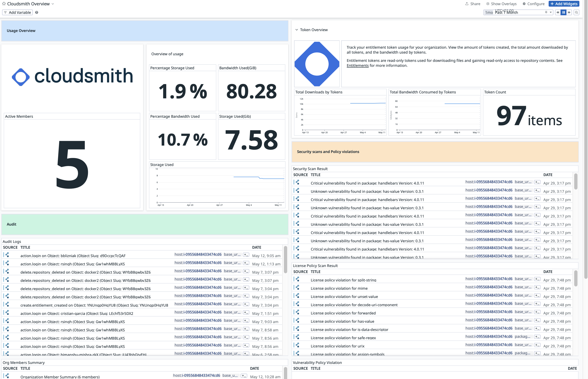Open the Cloudsmith Overview title dropdown

pyautogui.click(x=53, y=4)
